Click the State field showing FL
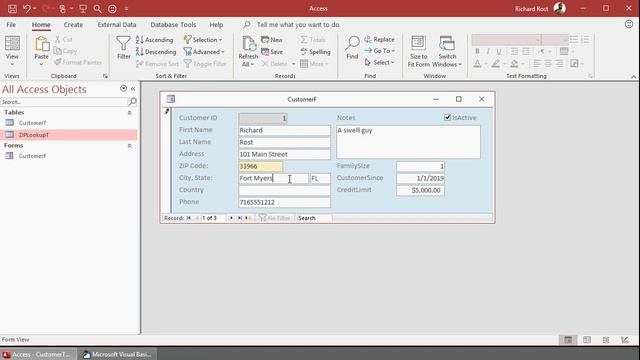 320,178
